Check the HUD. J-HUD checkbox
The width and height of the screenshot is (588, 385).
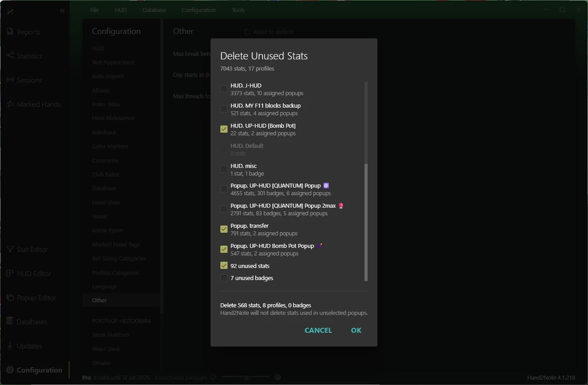[224, 89]
